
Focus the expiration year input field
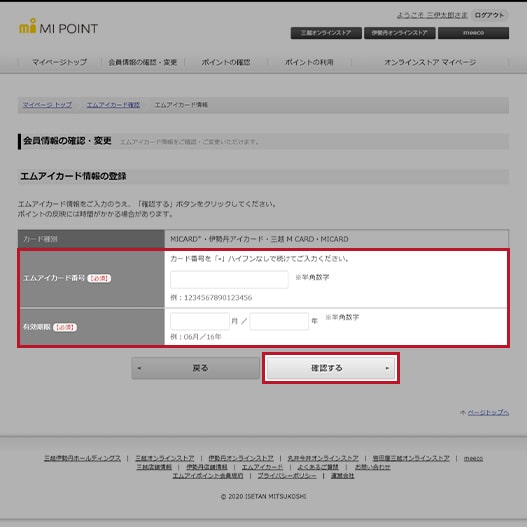(x=279, y=321)
